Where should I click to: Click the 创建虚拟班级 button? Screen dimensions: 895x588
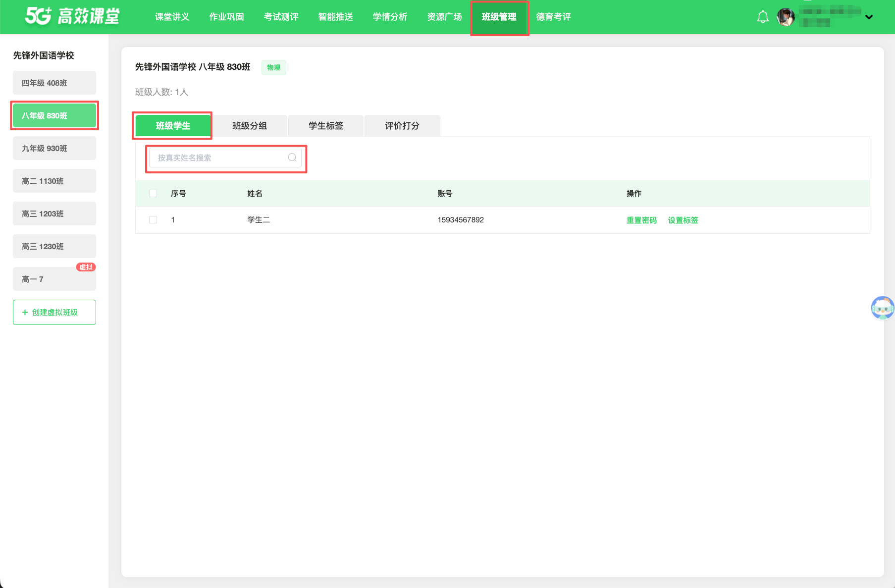(54, 313)
